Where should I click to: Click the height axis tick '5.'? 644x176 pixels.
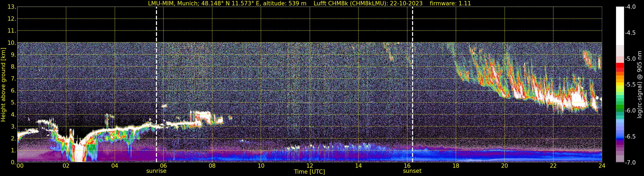(13, 103)
